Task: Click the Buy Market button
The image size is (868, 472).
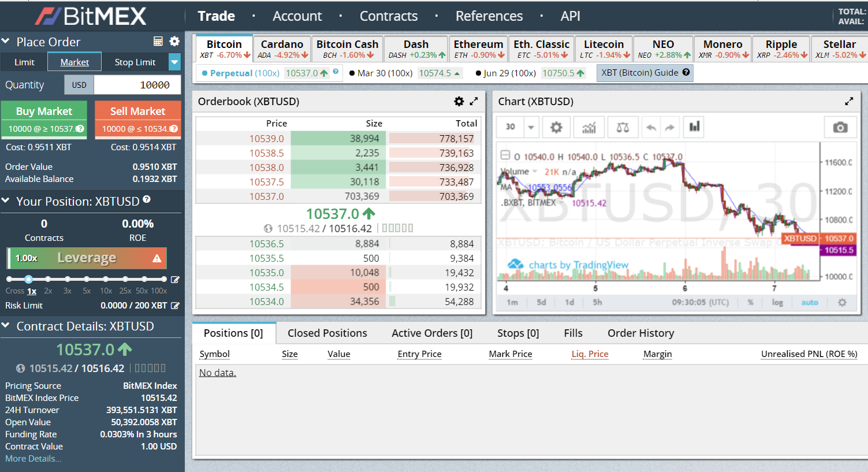Action: (44, 120)
